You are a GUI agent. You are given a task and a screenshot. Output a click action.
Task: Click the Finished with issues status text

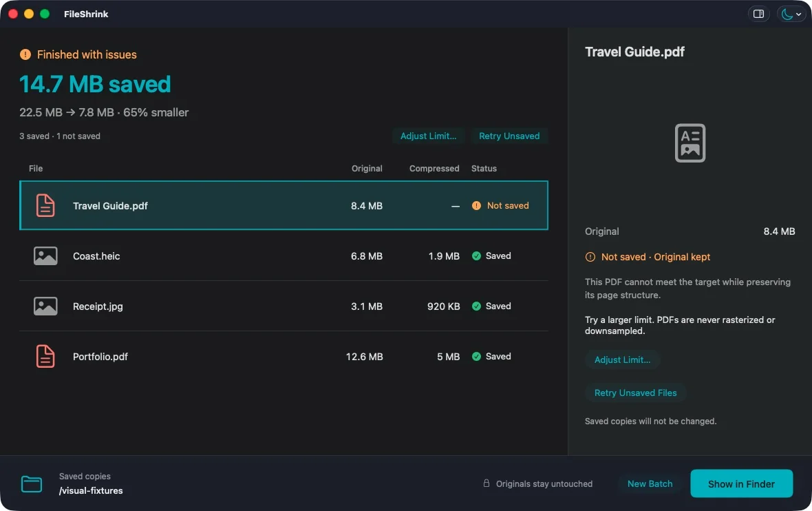pyautogui.click(x=87, y=54)
